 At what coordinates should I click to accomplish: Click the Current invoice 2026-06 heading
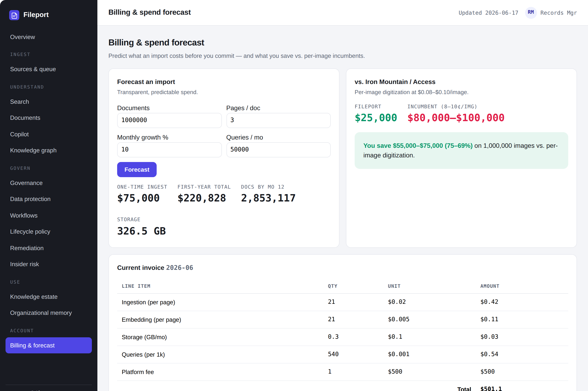(155, 268)
